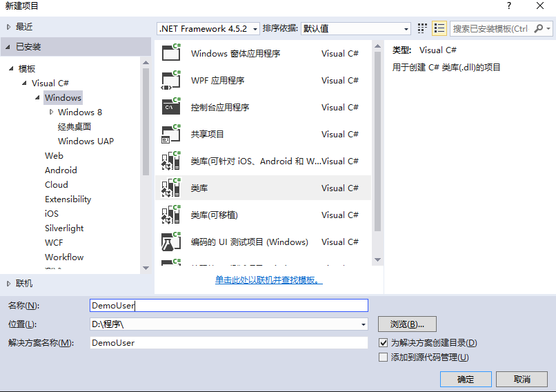Image resolution: width=556 pixels, height=392 pixels.
Task: Click template list scrollbar down arrow
Action: (x=377, y=259)
